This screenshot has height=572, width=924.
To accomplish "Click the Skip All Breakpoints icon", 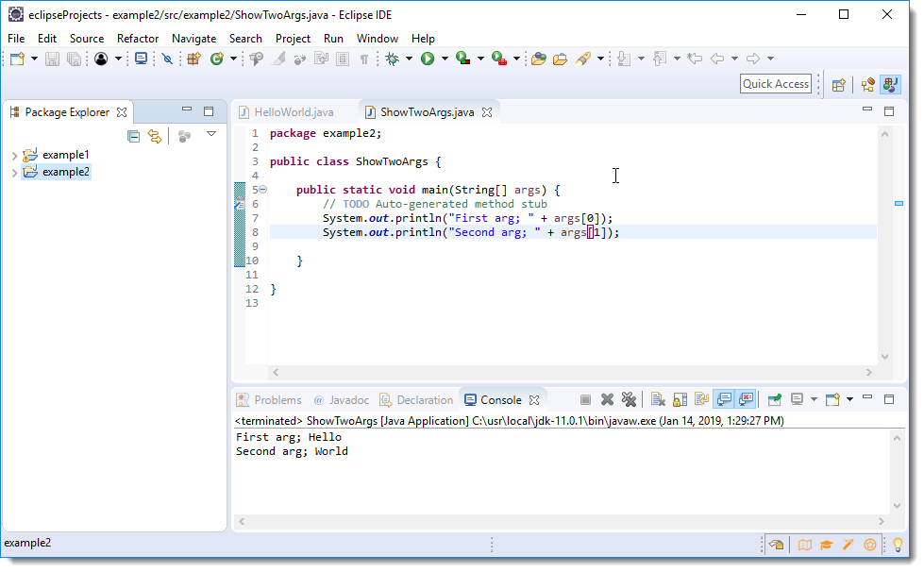I will (167, 59).
